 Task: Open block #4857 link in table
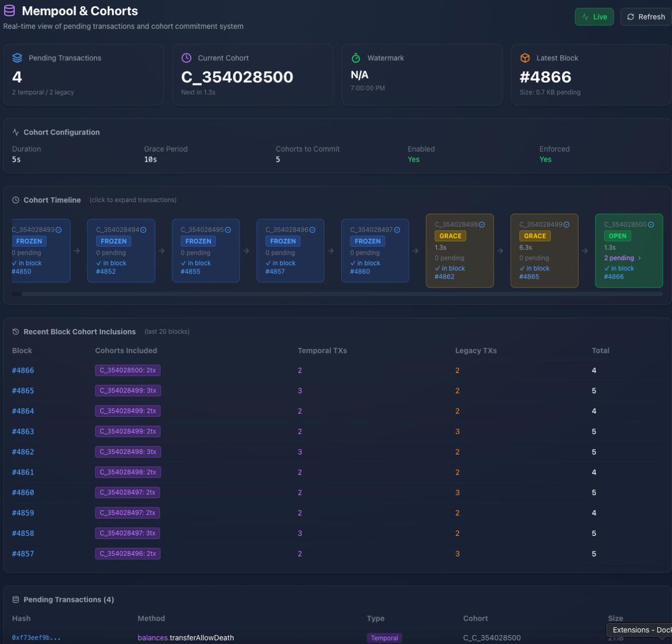tap(23, 554)
